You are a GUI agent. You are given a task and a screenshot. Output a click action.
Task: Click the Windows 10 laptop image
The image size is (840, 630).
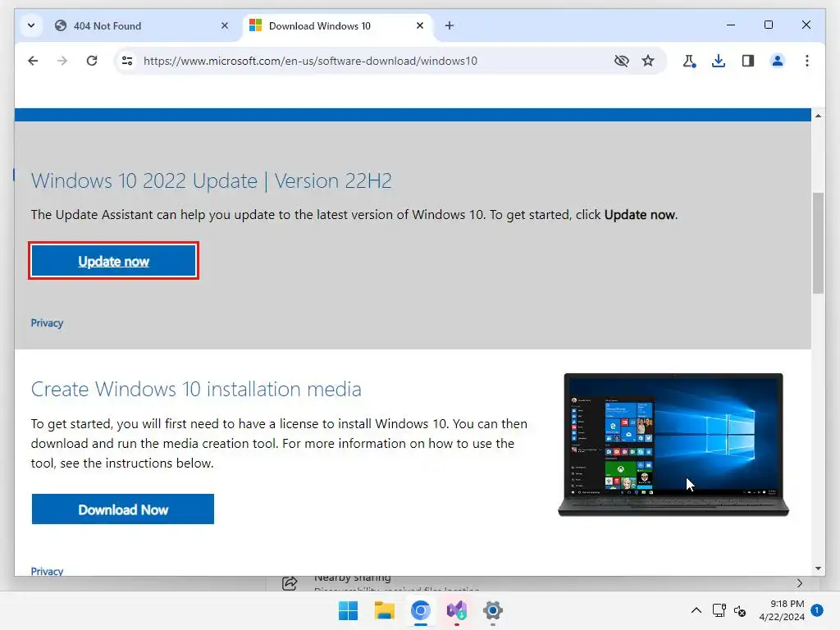pyautogui.click(x=673, y=445)
